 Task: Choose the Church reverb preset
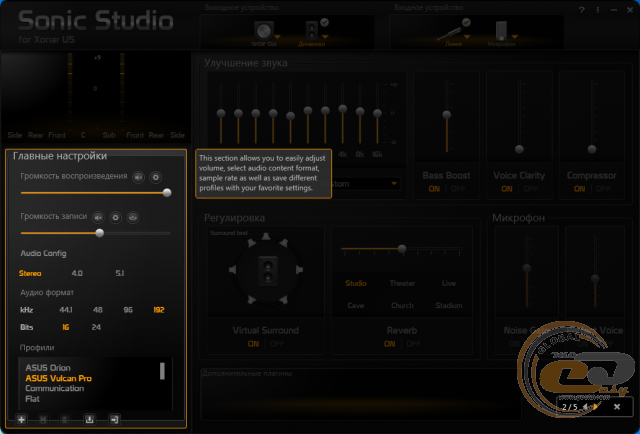[402, 306]
